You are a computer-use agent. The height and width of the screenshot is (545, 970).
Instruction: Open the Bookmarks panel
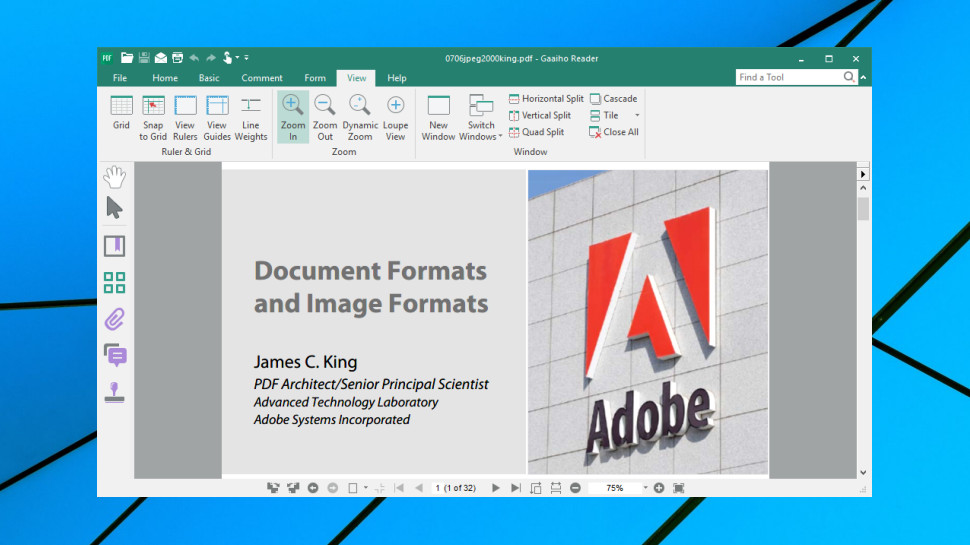click(x=114, y=246)
